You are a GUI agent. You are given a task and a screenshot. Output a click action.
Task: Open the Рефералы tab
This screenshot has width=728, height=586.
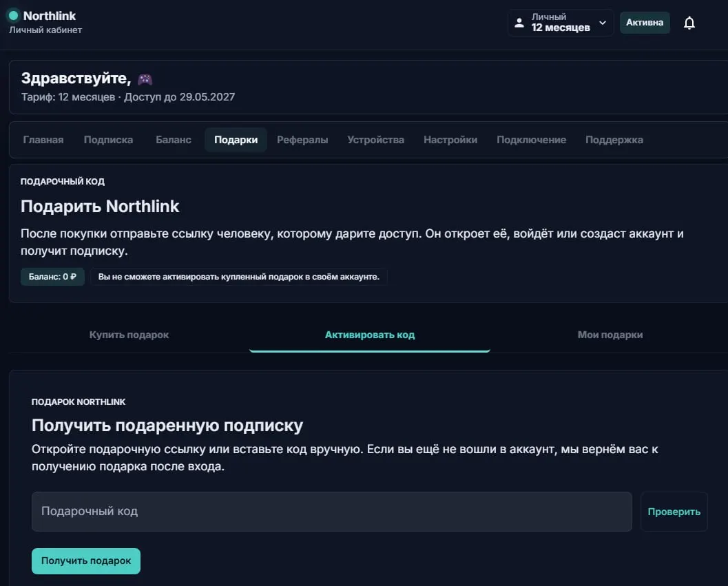click(302, 140)
